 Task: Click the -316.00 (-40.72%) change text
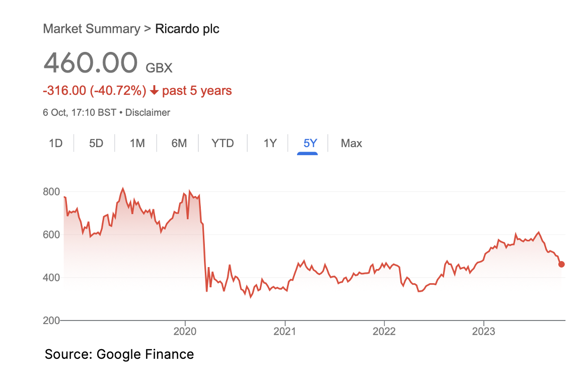(x=95, y=91)
